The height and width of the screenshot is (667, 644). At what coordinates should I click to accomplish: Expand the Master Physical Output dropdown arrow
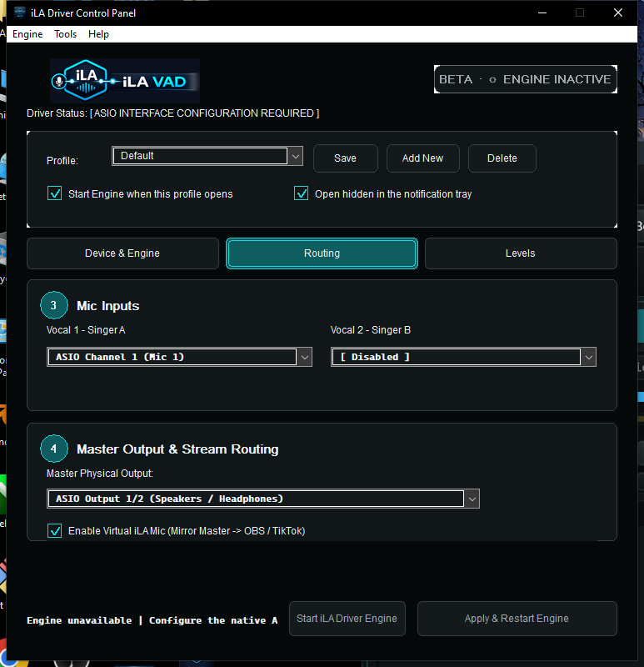click(x=472, y=499)
